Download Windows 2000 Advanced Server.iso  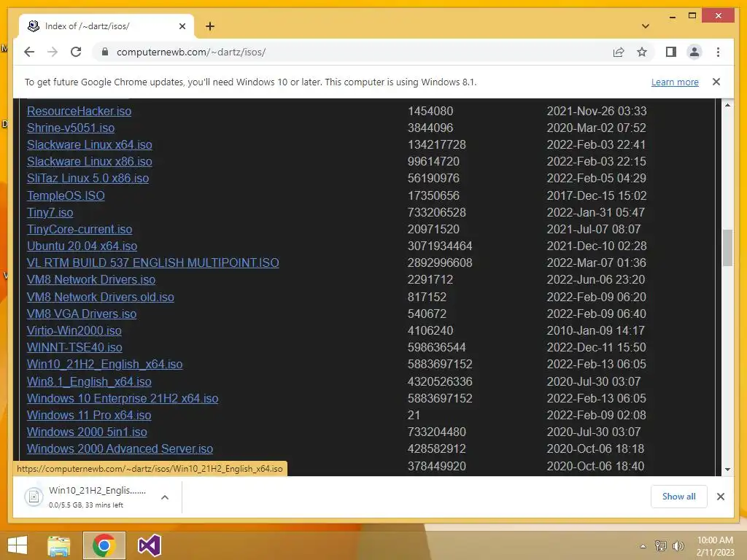point(120,448)
